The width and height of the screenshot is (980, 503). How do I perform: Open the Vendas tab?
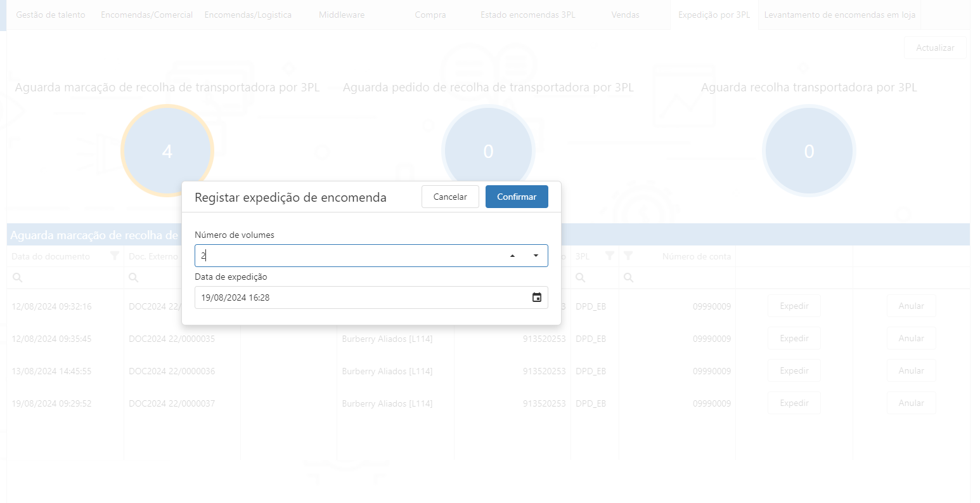point(626,15)
